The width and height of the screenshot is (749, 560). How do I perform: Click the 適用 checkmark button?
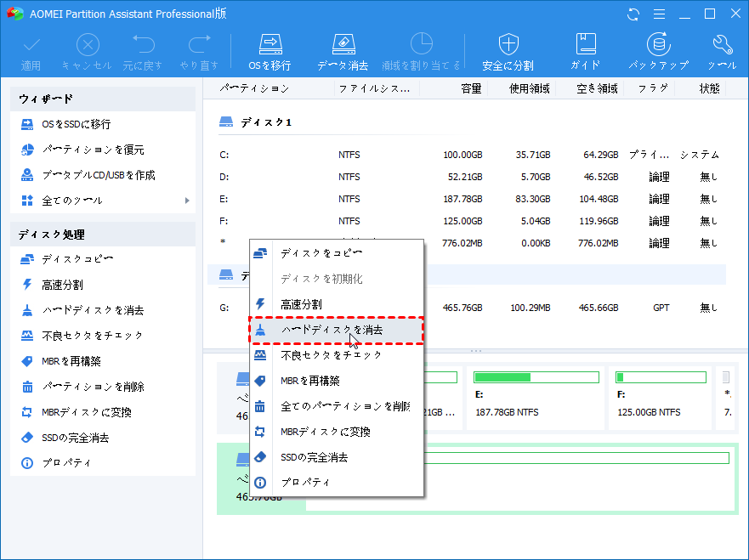[x=31, y=52]
